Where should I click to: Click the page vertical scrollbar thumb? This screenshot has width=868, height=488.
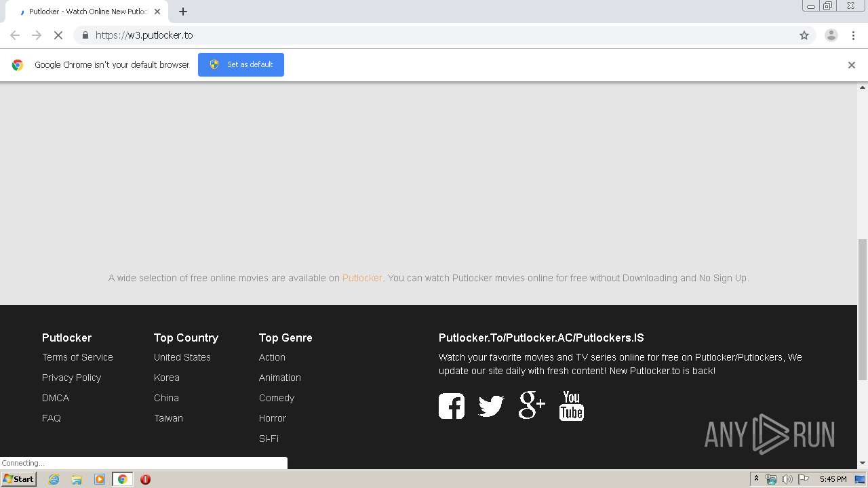click(x=863, y=309)
